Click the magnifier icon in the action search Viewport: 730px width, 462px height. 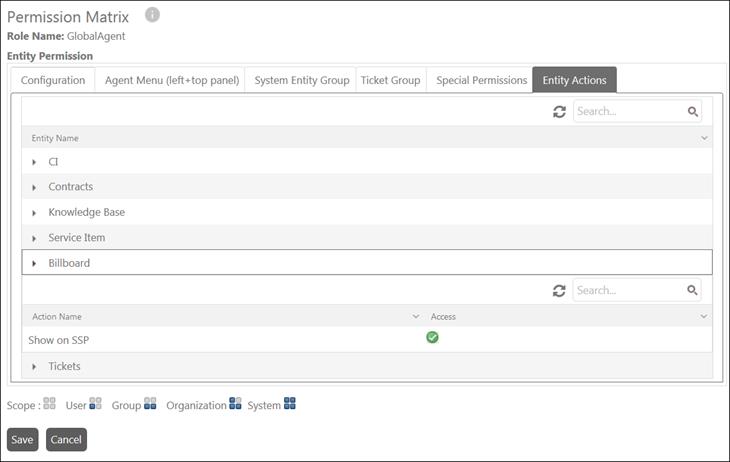click(x=693, y=291)
